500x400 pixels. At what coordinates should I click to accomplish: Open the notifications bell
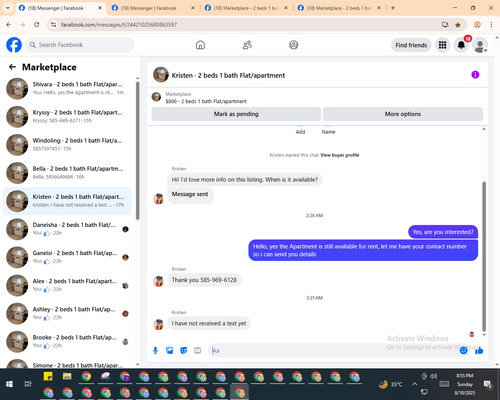pos(461,45)
